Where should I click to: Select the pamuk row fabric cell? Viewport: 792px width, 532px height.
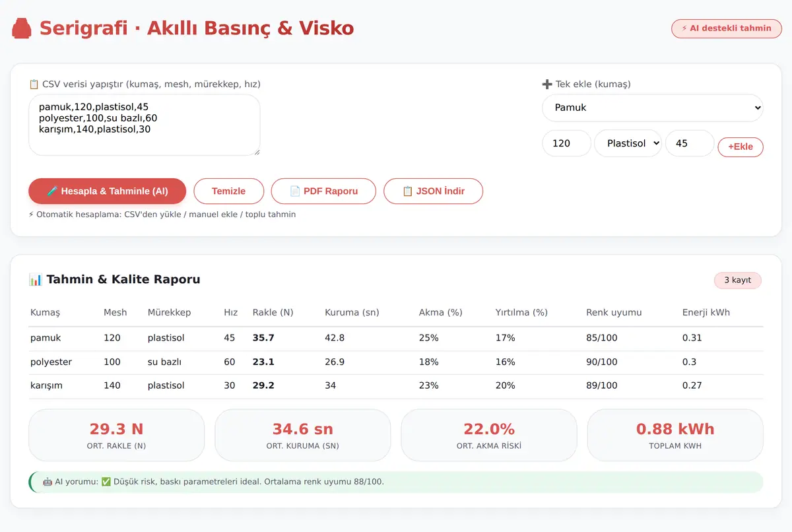coord(46,338)
